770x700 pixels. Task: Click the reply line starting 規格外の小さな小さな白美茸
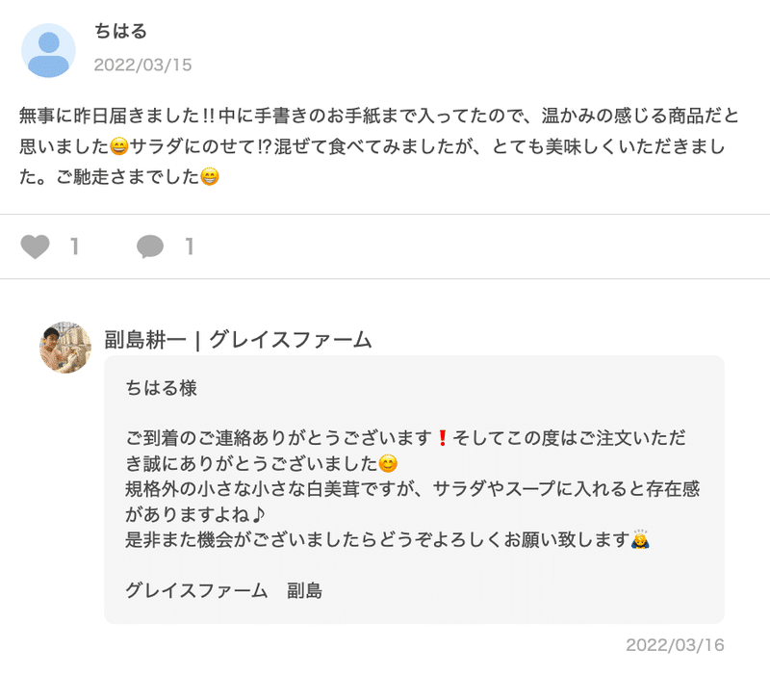pyautogui.click(x=414, y=488)
